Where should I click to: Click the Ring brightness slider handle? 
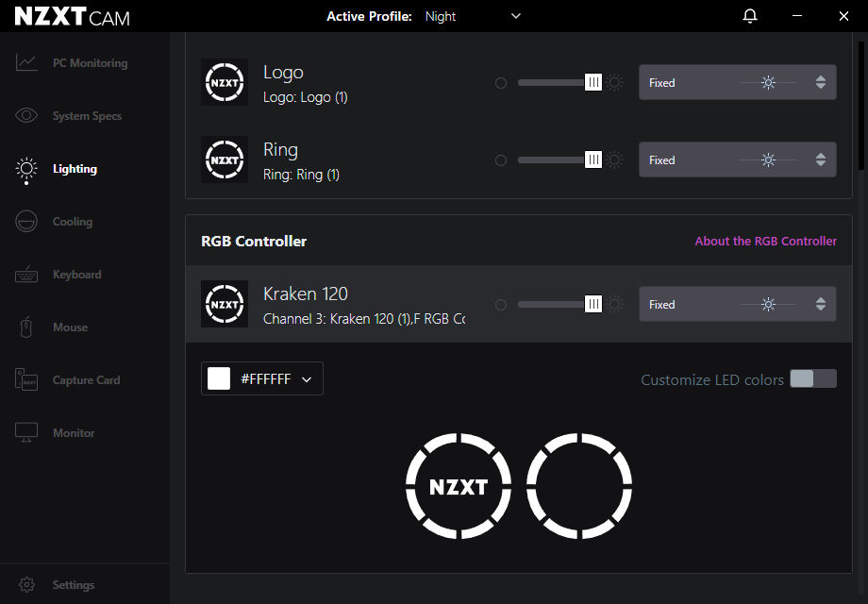(x=593, y=160)
